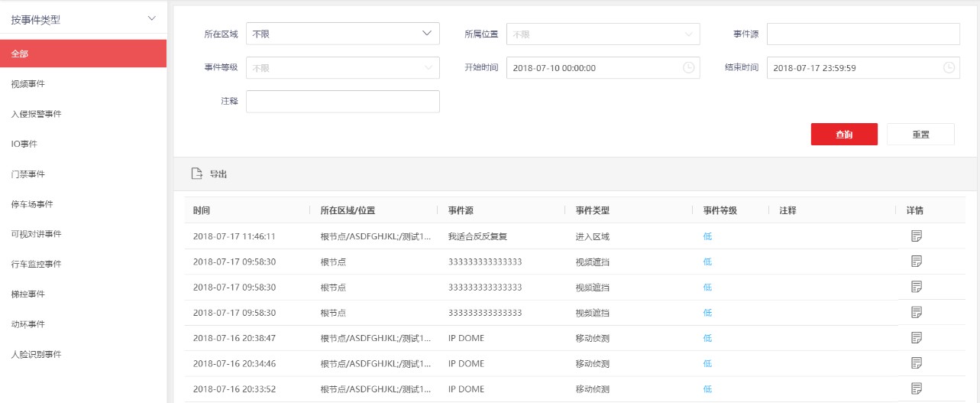The width and height of the screenshot is (980, 403).
Task: Select 门禁事件 in the sidebar
Action: point(27,174)
